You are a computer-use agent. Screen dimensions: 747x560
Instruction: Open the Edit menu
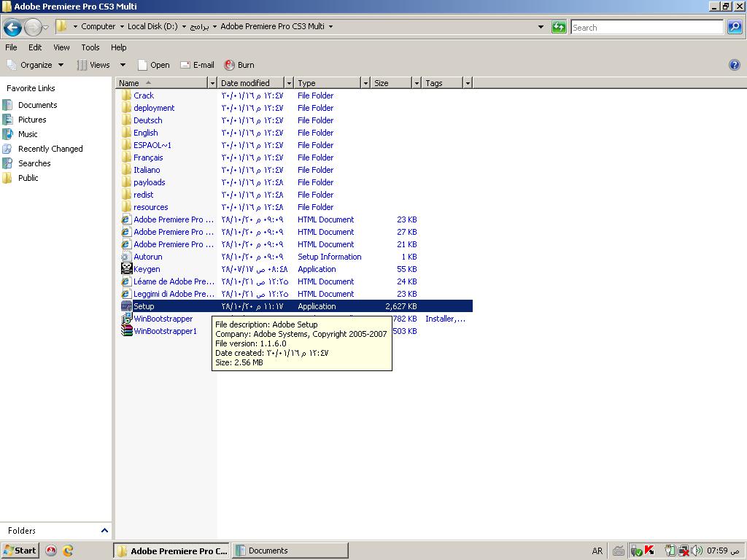(x=35, y=47)
